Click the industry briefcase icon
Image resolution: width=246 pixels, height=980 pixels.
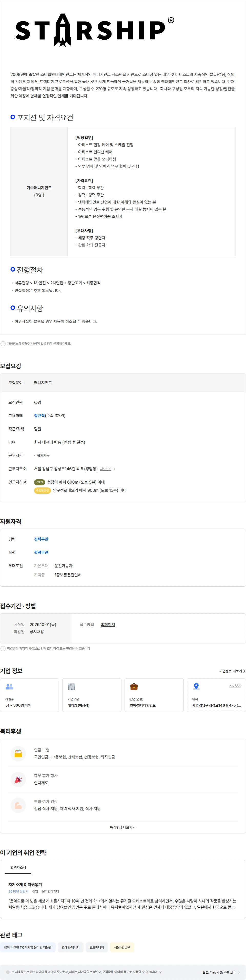134,687
